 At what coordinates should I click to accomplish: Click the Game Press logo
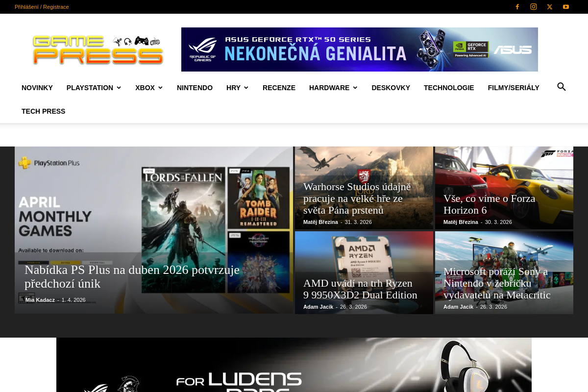98,49
